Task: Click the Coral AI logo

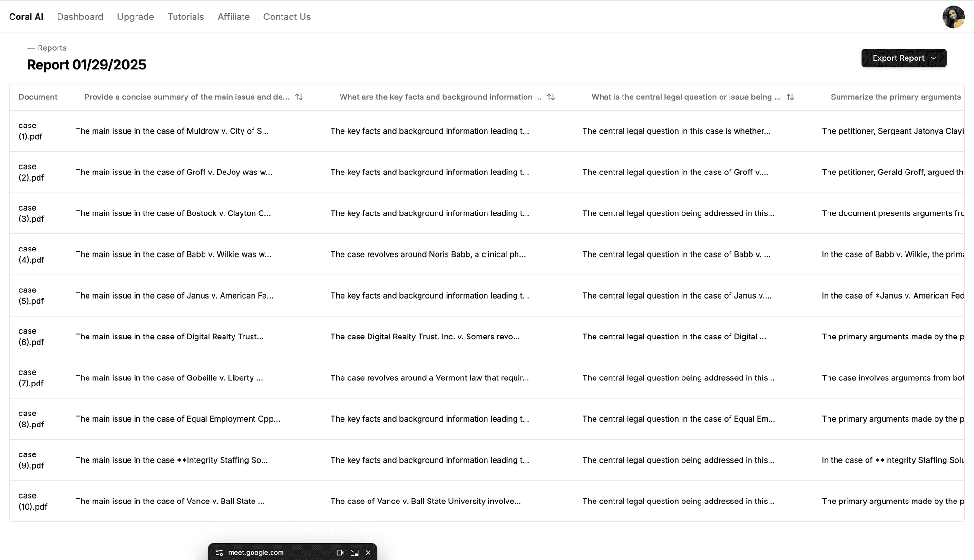Action: [26, 17]
